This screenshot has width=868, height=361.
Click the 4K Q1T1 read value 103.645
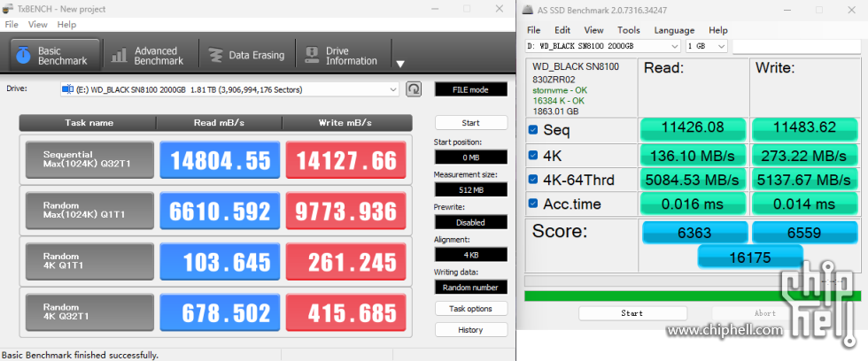(220, 262)
